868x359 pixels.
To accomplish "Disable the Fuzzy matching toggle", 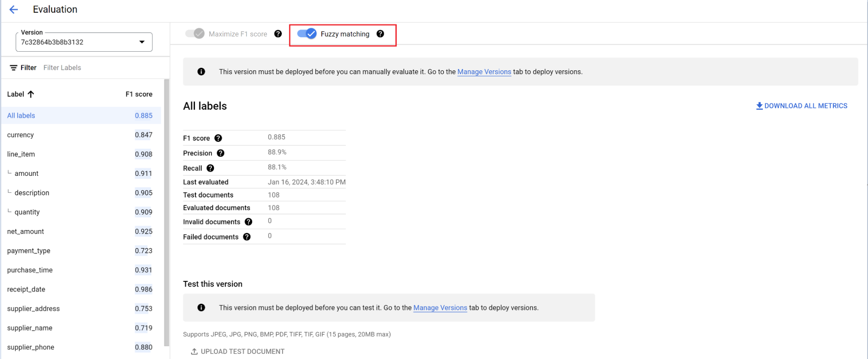I will coord(307,34).
